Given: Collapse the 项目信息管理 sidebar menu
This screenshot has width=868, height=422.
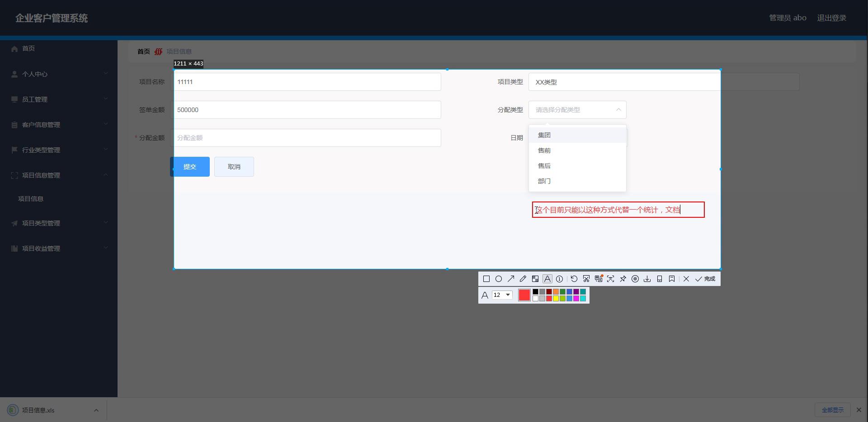Looking at the screenshot, I should coord(59,175).
